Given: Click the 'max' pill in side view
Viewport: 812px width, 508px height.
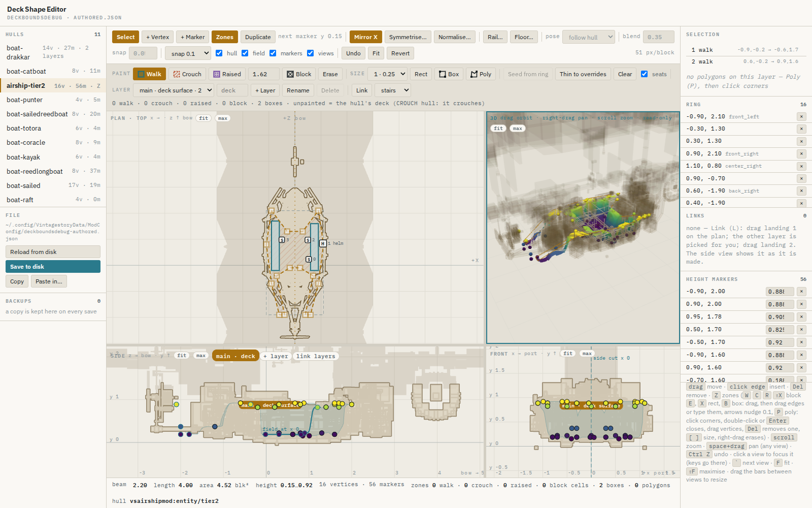Looking at the screenshot, I should (x=201, y=356).
